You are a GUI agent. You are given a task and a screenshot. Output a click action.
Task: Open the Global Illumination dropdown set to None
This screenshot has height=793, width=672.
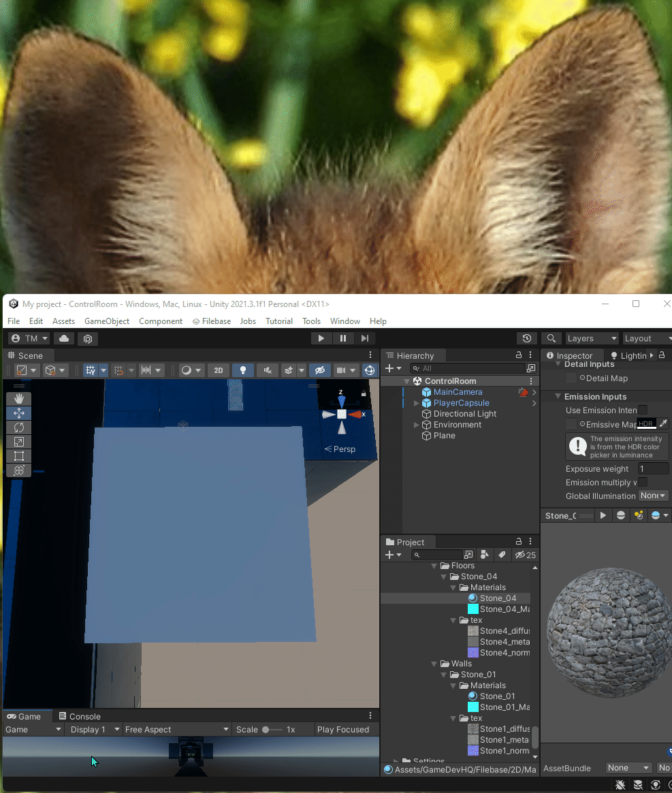pos(653,496)
